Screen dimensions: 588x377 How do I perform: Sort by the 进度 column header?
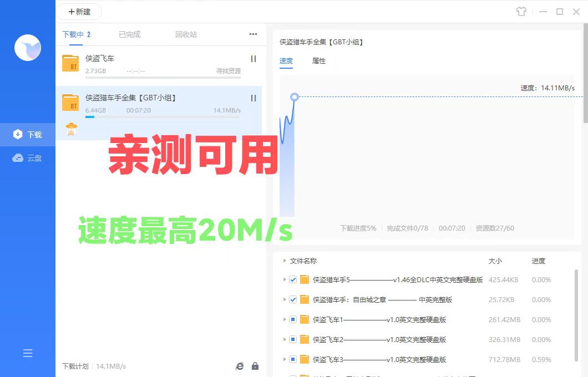tap(539, 261)
